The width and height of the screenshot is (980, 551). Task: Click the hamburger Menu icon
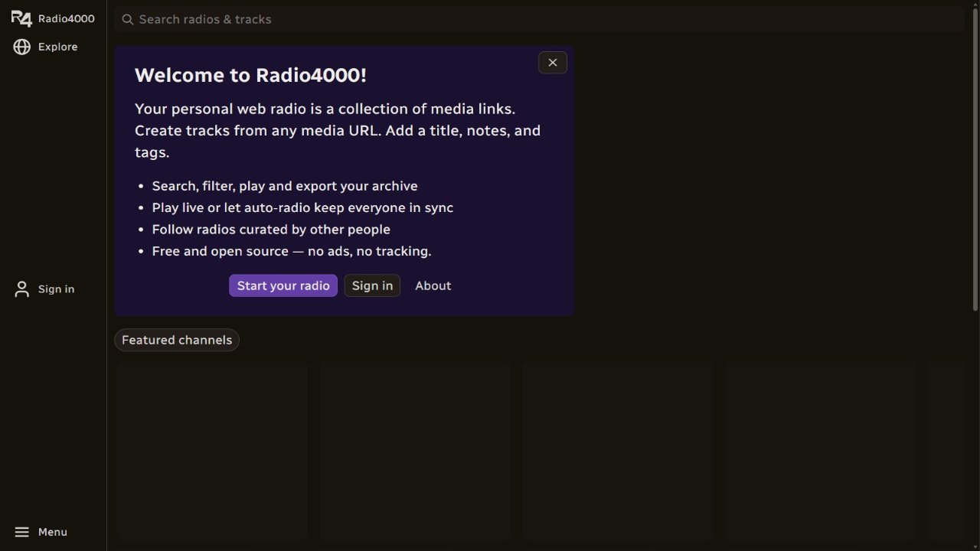22,532
